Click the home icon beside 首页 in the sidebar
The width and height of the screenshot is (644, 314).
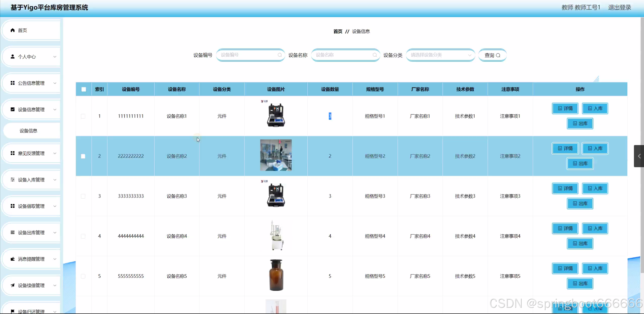coord(13,30)
